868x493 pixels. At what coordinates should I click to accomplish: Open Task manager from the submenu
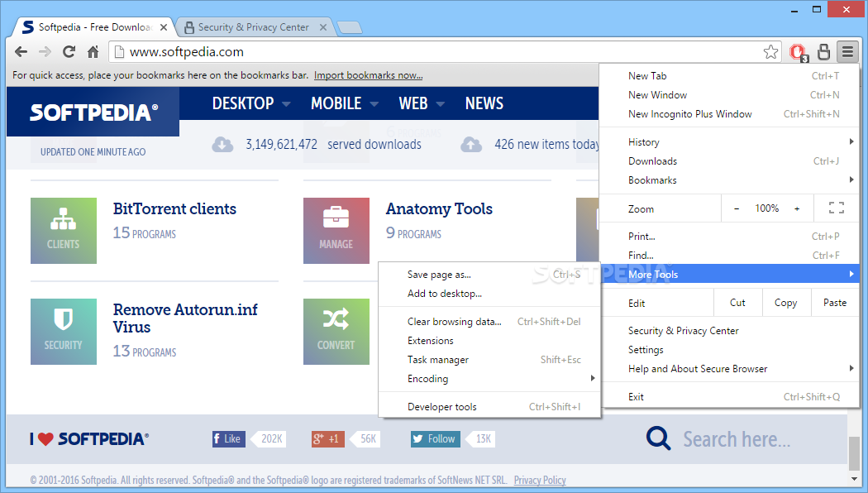click(489, 360)
